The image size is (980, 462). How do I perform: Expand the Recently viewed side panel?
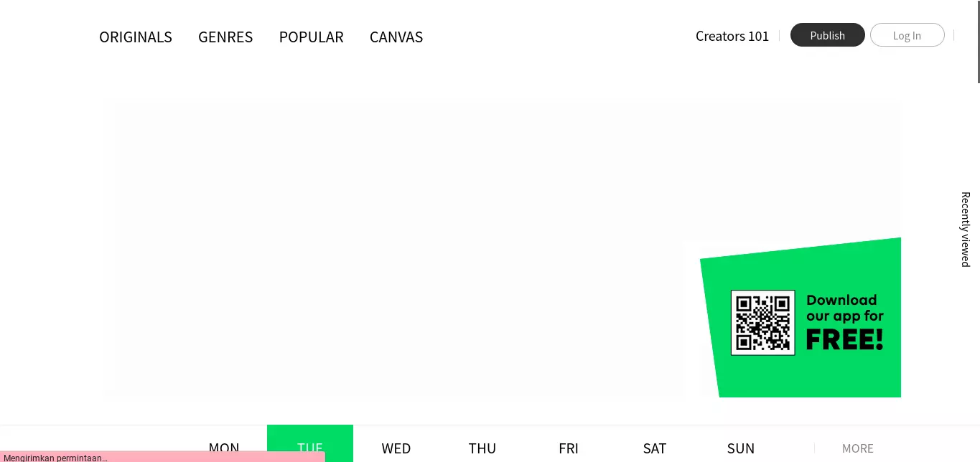point(966,229)
